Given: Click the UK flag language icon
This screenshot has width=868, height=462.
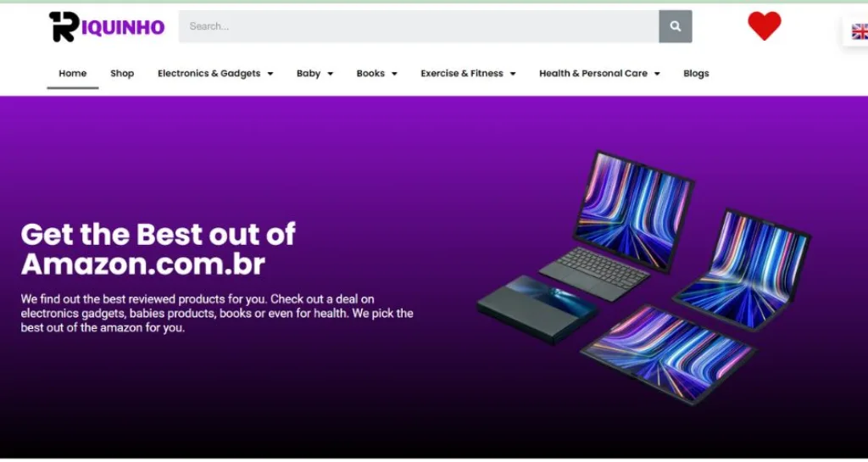Looking at the screenshot, I should point(860,32).
